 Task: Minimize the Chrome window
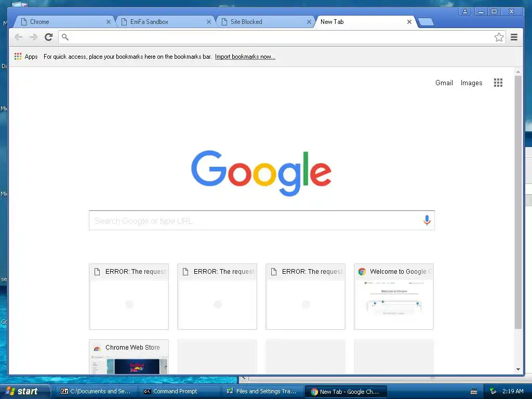coord(481,11)
